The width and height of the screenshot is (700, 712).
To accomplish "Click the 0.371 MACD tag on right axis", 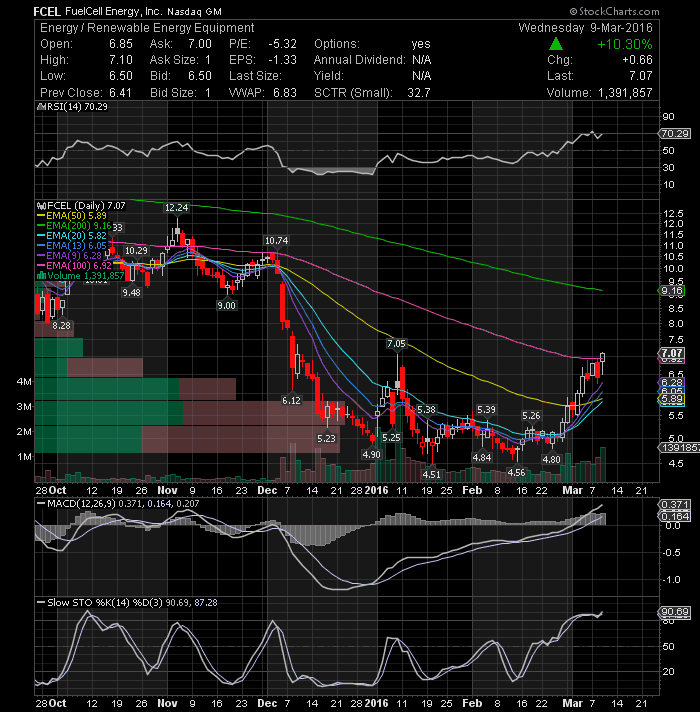I will (675, 504).
